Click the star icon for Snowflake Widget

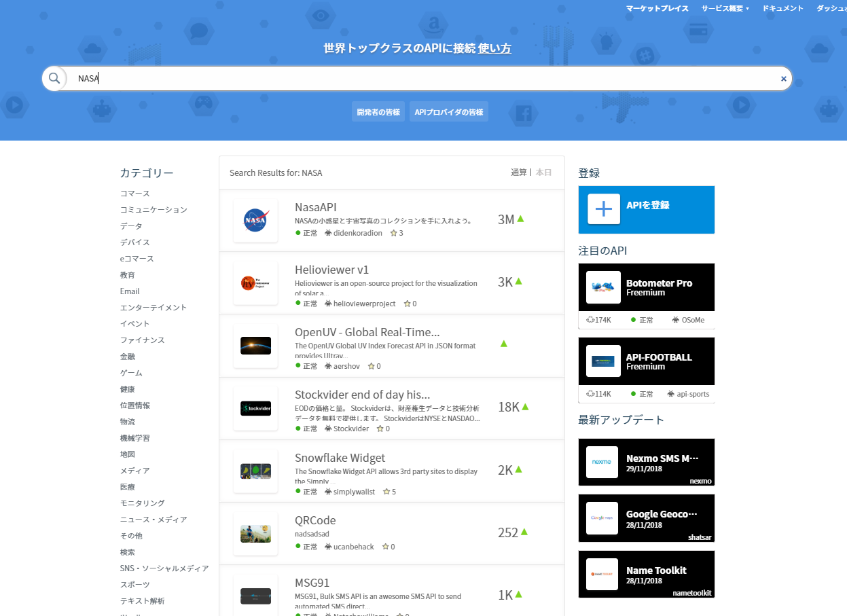point(386,492)
